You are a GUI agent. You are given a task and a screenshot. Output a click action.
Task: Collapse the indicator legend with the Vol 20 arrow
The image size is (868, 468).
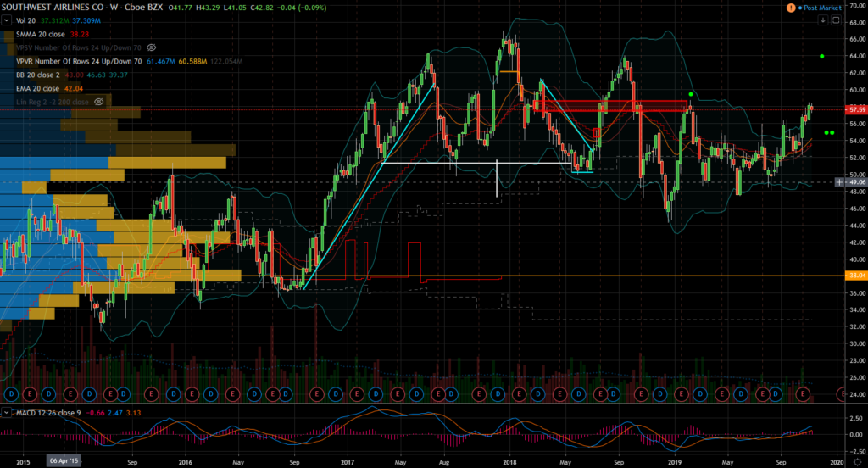click(6, 20)
